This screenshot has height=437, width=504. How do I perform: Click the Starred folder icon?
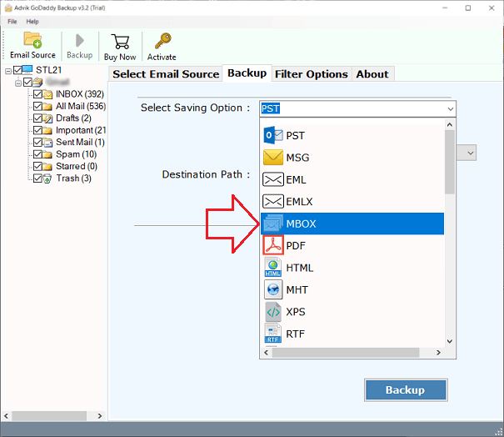[x=47, y=167]
